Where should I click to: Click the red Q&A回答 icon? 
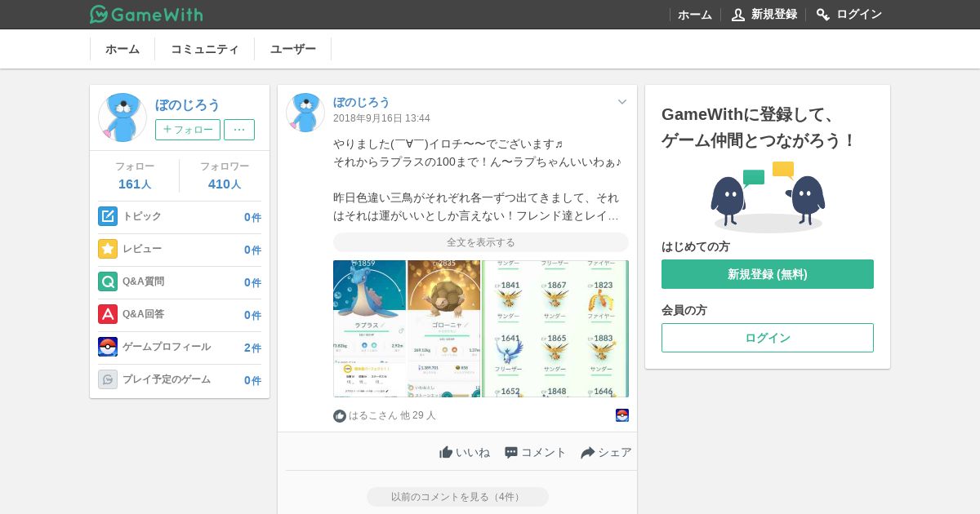[108, 314]
